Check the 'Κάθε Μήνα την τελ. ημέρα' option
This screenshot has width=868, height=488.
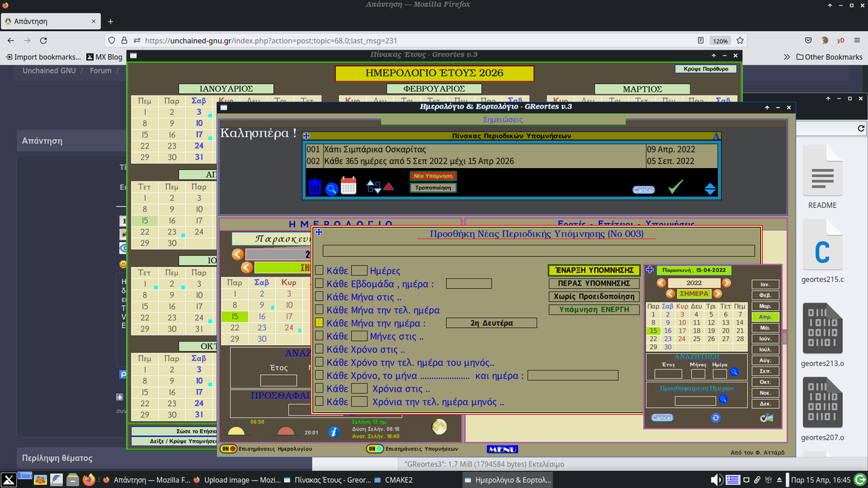[319, 310]
